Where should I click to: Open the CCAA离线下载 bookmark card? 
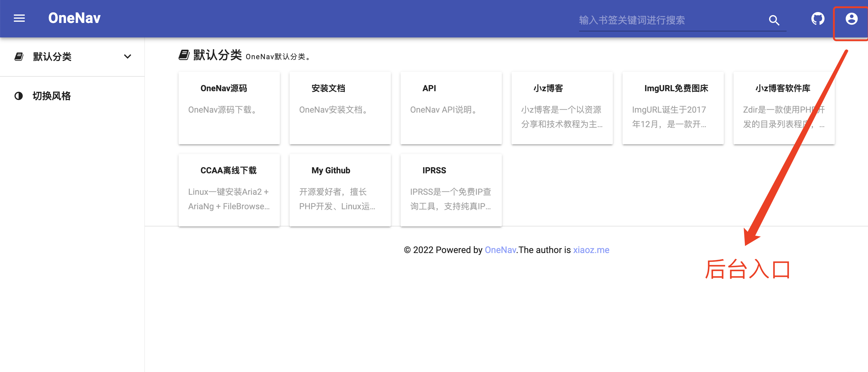[229, 190]
